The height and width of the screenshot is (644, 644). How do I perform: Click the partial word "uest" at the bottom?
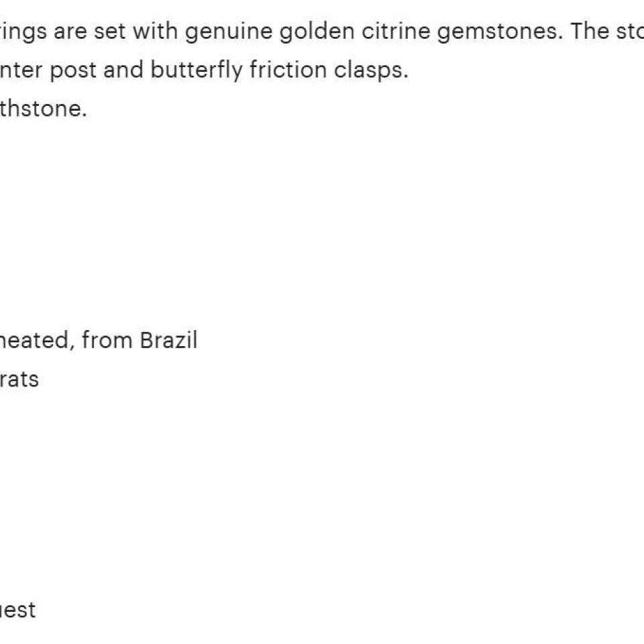[x=17, y=610]
